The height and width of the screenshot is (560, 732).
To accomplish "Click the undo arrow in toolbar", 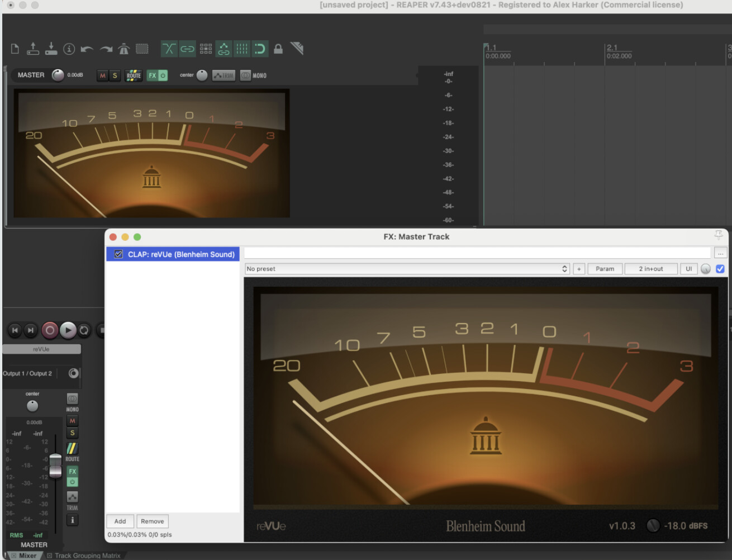I will 87,49.
